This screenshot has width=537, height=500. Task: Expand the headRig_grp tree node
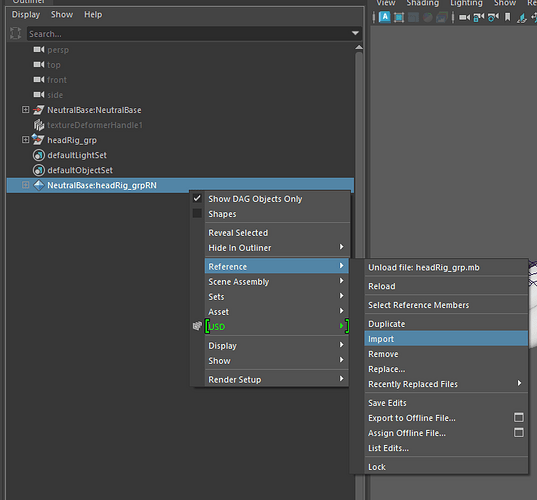(x=25, y=140)
